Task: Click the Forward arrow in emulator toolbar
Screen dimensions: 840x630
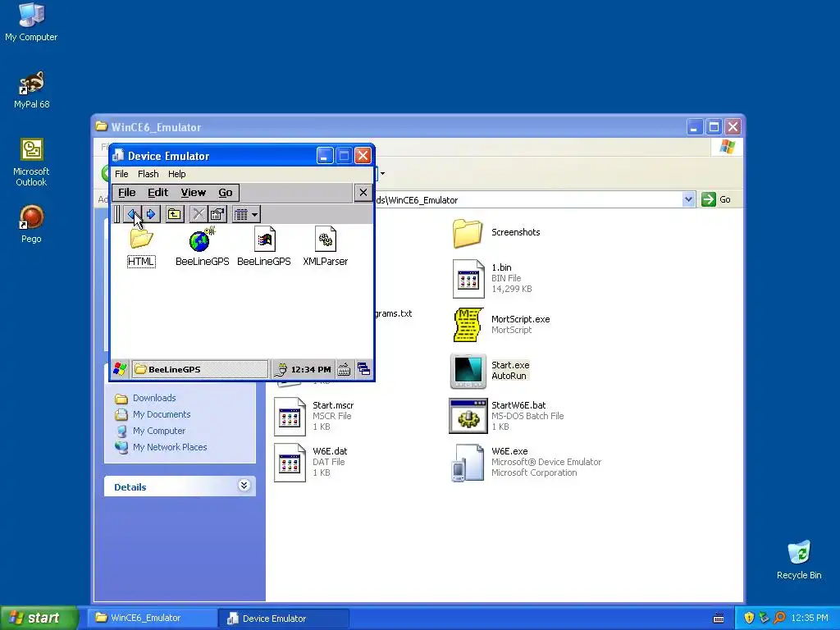Action: click(x=151, y=214)
